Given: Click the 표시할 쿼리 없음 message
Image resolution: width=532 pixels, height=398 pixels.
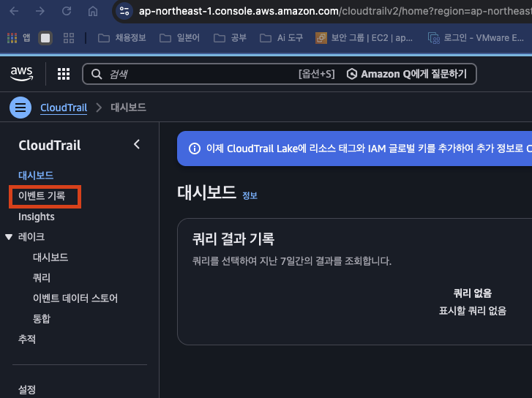Looking at the screenshot, I should click(x=473, y=310).
